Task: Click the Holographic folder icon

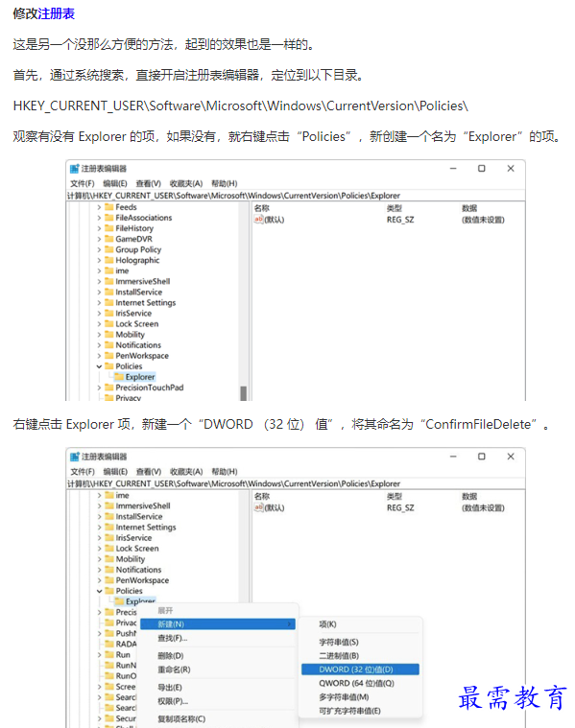Action: [x=109, y=261]
